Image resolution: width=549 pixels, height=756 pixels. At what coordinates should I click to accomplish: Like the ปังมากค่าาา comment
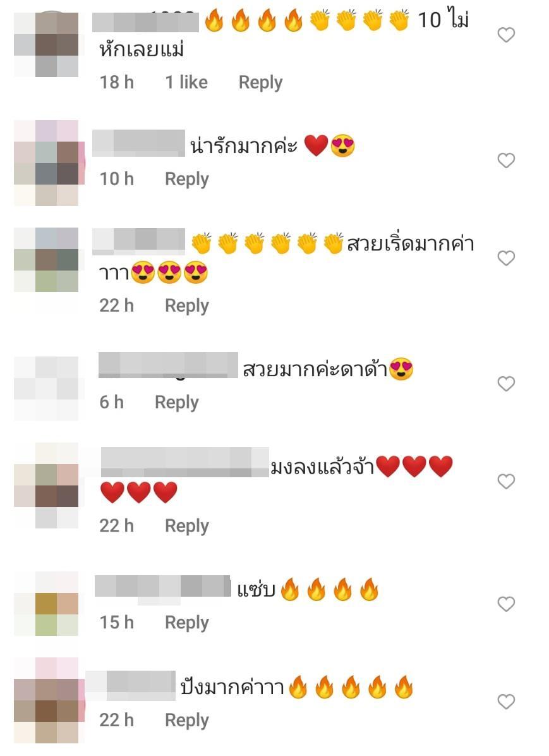[506, 702]
